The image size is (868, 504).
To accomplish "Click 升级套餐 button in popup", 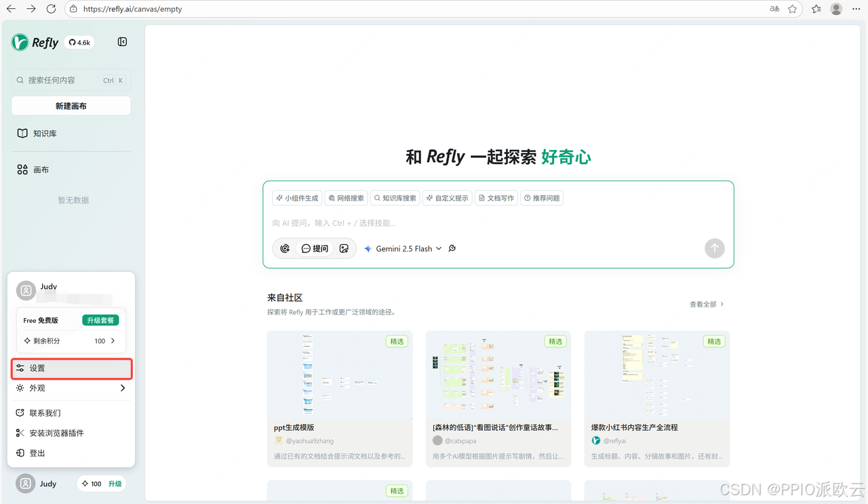I will click(100, 320).
